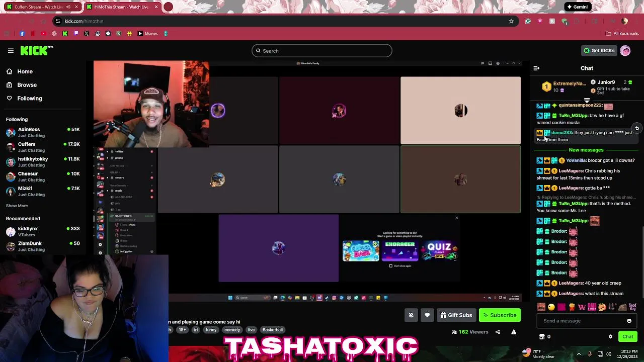Viewport: 644px width, 362px height.
Task: Select the yellow face quick emote
Action: tap(551, 307)
